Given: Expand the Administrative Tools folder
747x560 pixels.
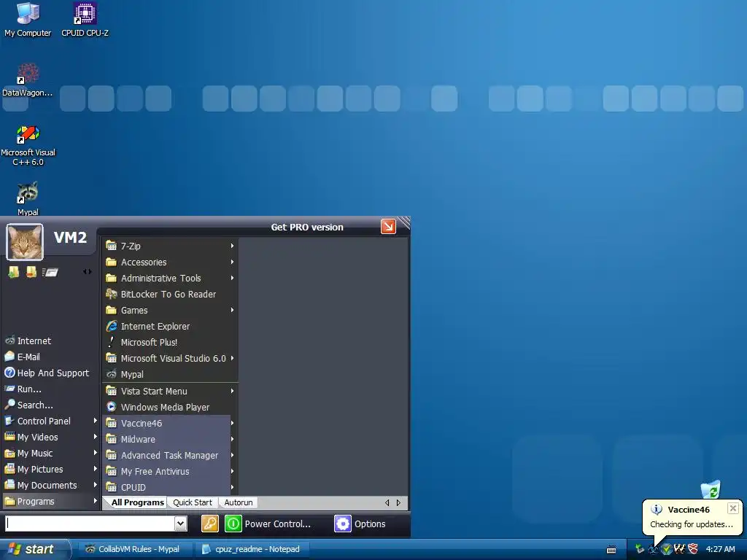Looking at the screenshot, I should pos(171,278).
